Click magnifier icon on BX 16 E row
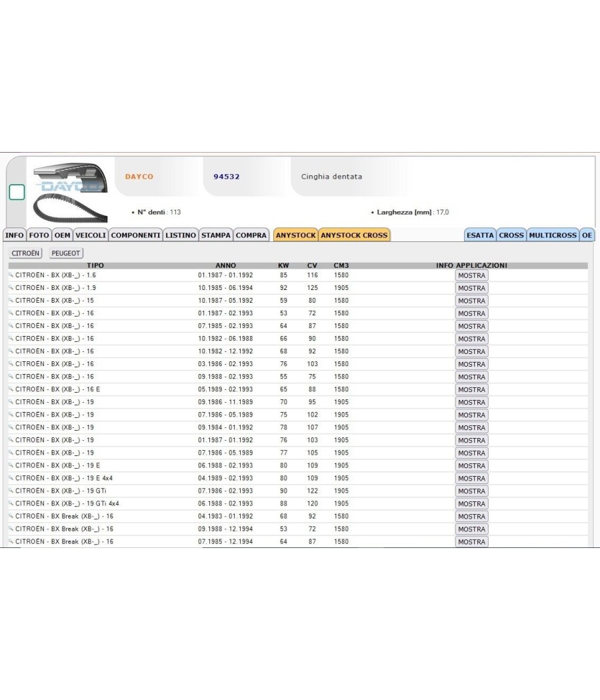600x700 pixels. (11, 389)
